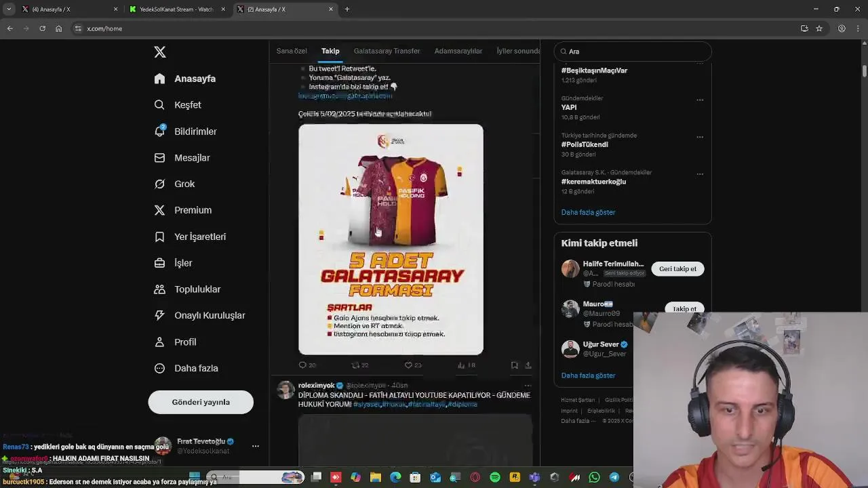868x488 pixels.
Task: Open Onaylı Kuruluşlar in the sidebar
Action: click(x=200, y=315)
